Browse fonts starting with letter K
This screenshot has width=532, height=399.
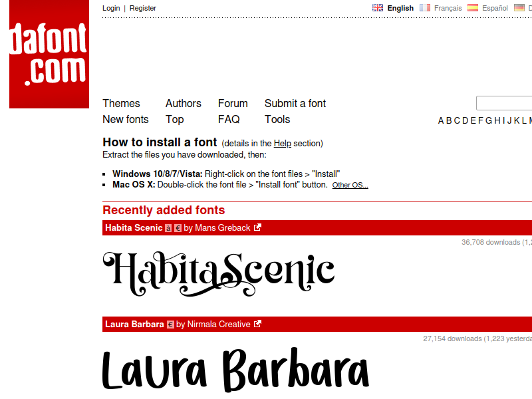[517, 120]
